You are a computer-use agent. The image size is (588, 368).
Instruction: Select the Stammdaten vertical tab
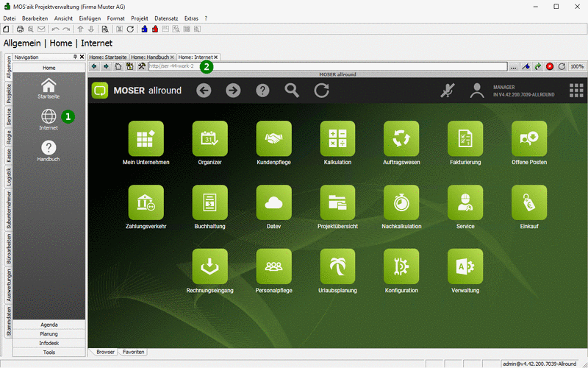9,321
